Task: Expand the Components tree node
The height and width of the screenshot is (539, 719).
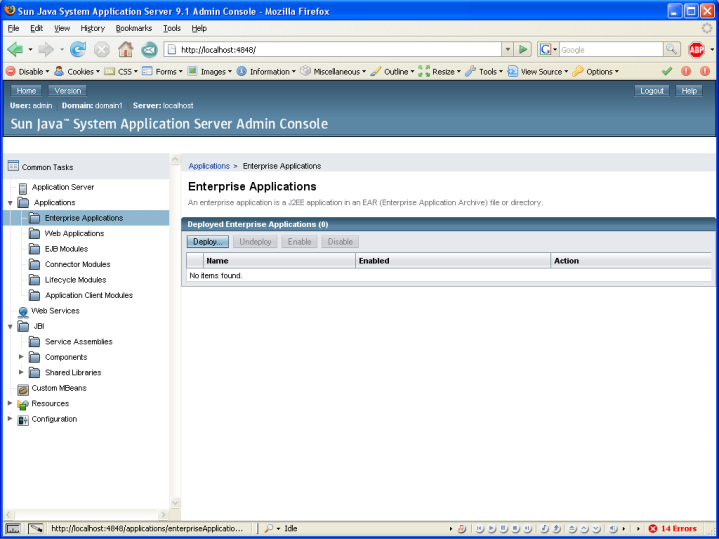Action: pos(21,357)
